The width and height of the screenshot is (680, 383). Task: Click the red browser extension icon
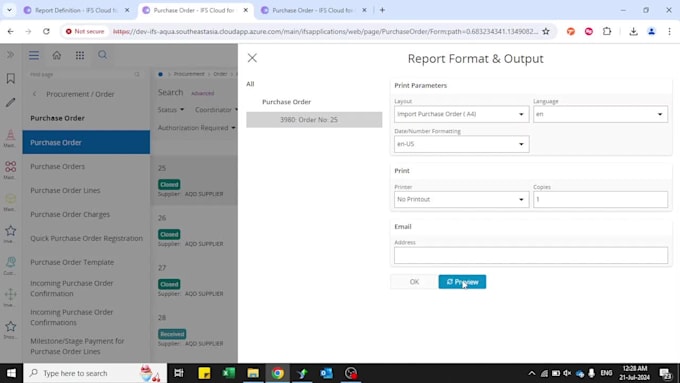pos(588,31)
